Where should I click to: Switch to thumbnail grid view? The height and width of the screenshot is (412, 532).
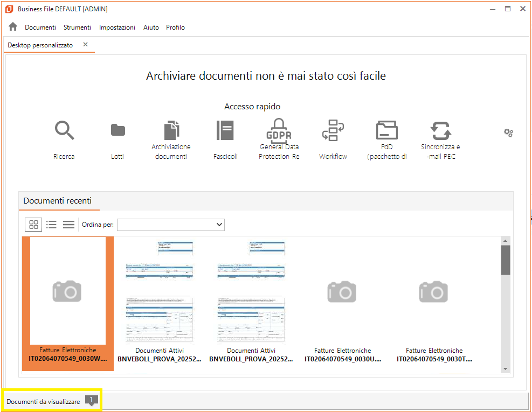[33, 225]
